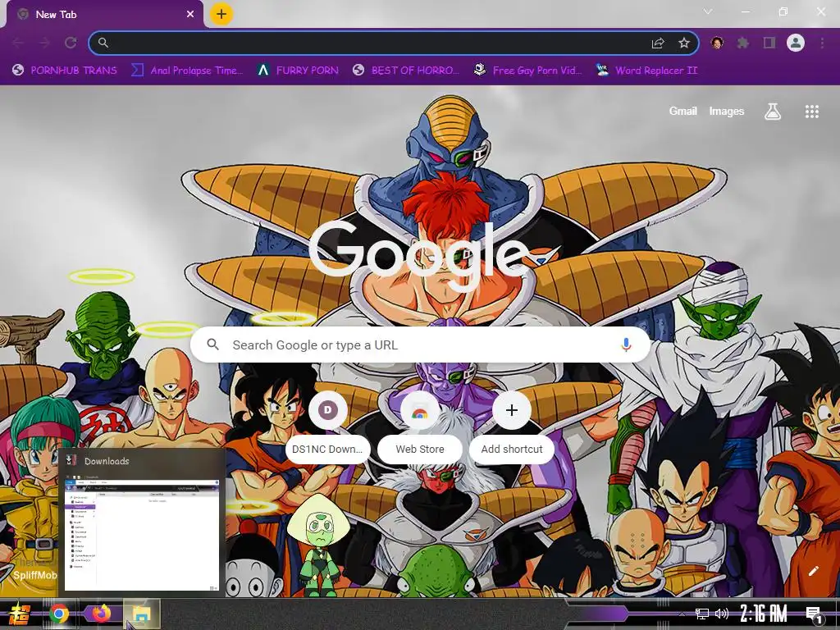The height and width of the screenshot is (630, 840).
Task: Open the Extensions puzzle piece menu
Action: coord(743,43)
